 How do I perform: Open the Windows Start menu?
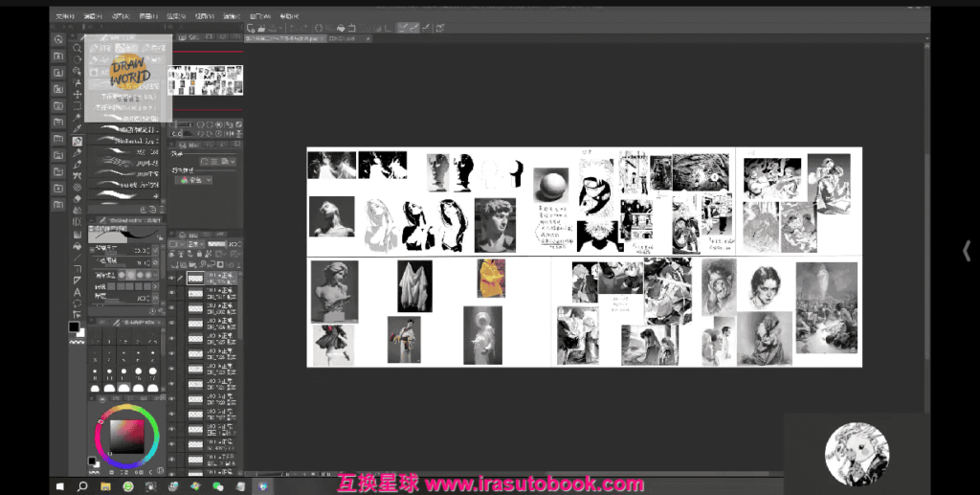click(60, 486)
